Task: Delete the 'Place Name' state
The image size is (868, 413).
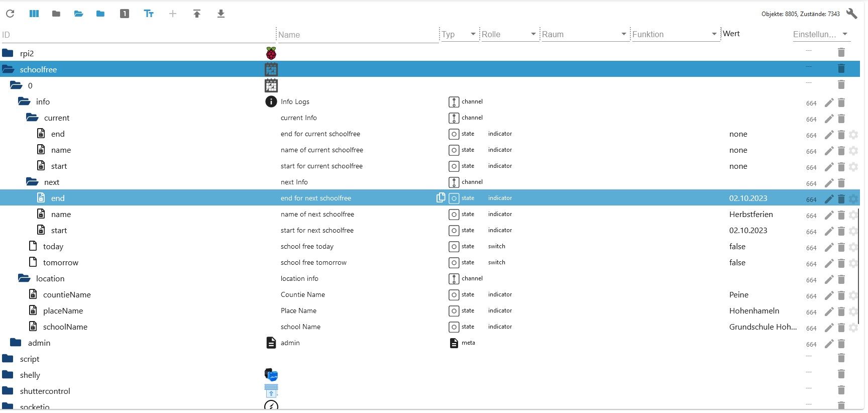Action: [x=841, y=312]
